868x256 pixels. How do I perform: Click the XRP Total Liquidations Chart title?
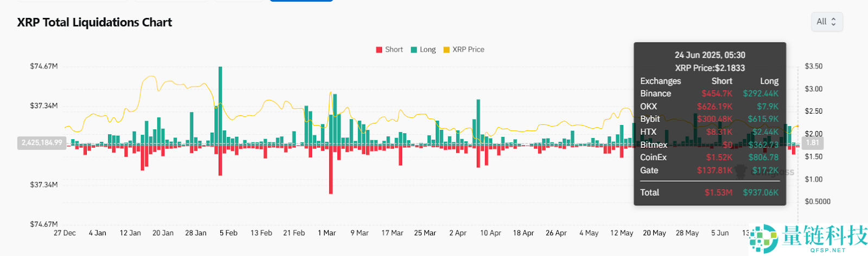(x=94, y=22)
